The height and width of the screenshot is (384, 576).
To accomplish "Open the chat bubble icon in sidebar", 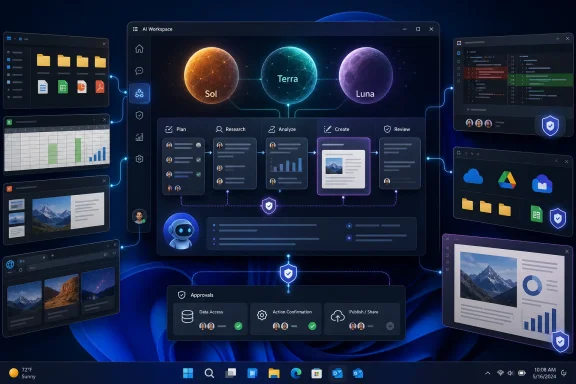I will click(x=139, y=71).
